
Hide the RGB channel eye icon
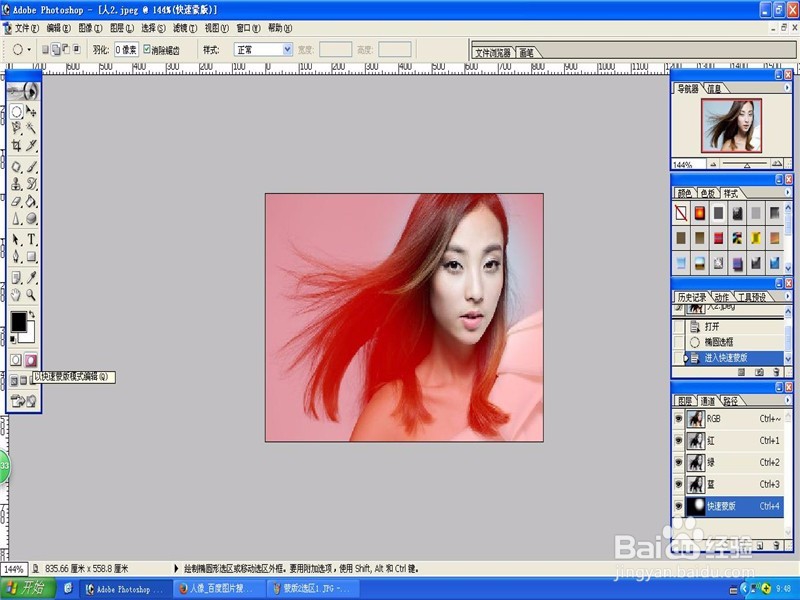(x=679, y=418)
